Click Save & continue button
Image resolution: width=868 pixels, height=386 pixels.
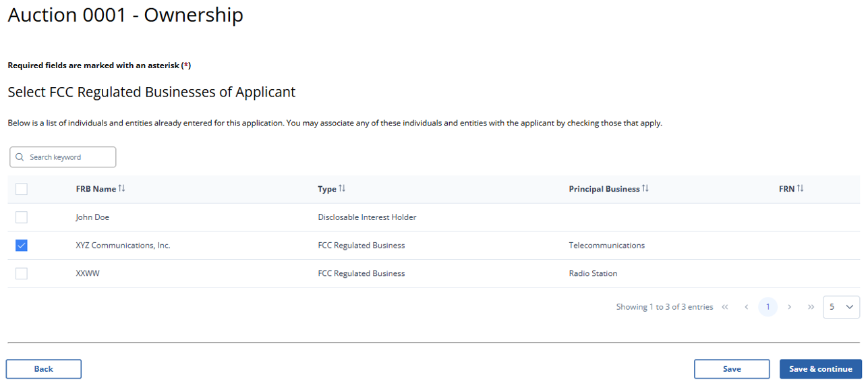pos(820,369)
